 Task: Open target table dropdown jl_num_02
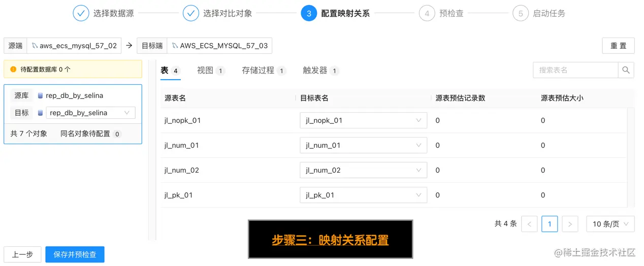[363, 170]
